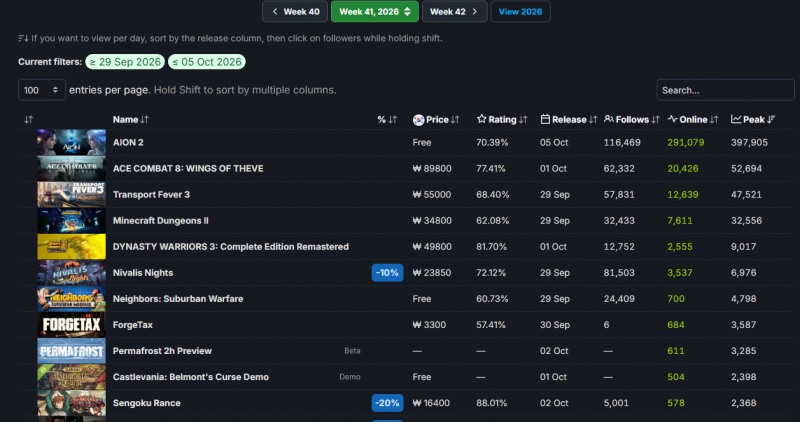Remove the ≥ 29 Sep 2026 filter
The image size is (800, 422).
click(x=125, y=62)
